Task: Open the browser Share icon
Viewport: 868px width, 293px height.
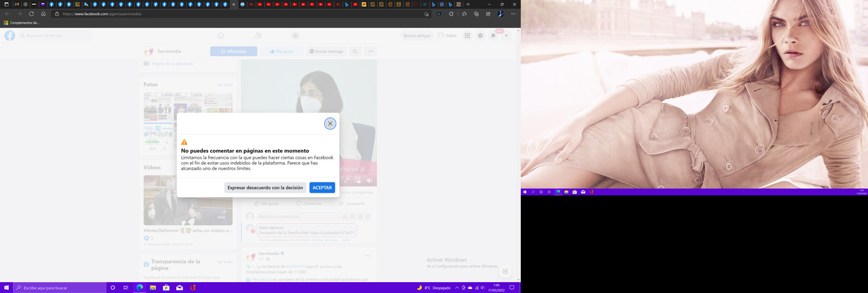Action: [488, 14]
